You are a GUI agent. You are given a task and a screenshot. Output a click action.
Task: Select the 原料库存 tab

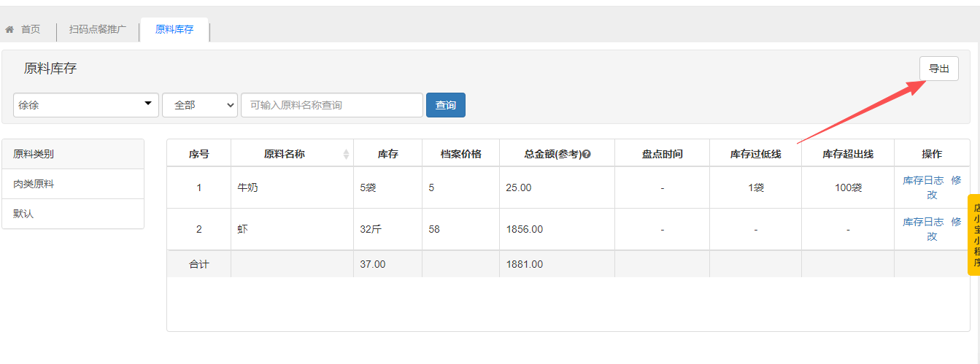[174, 30]
